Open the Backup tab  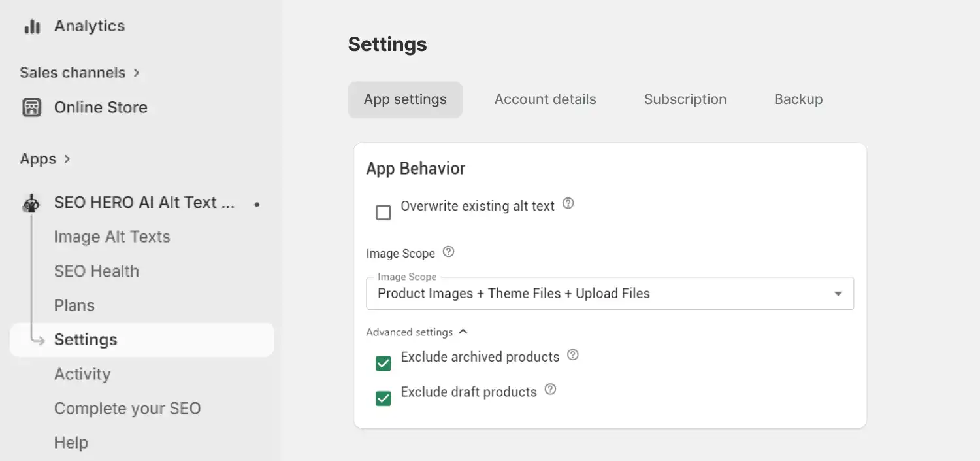coord(798,99)
